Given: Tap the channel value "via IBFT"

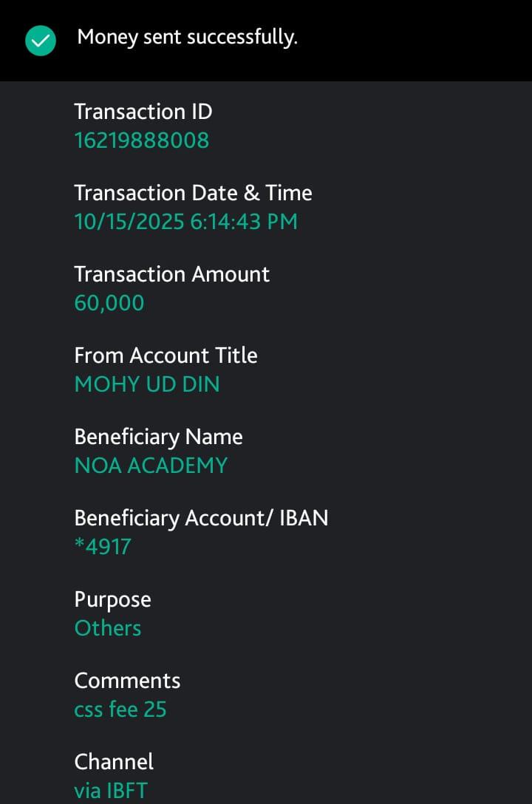Looking at the screenshot, I should (111, 791).
